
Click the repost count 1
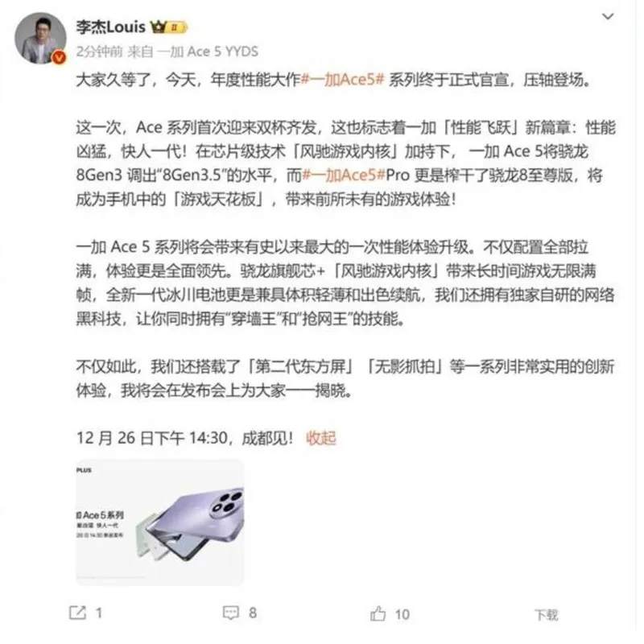[x=99, y=613]
